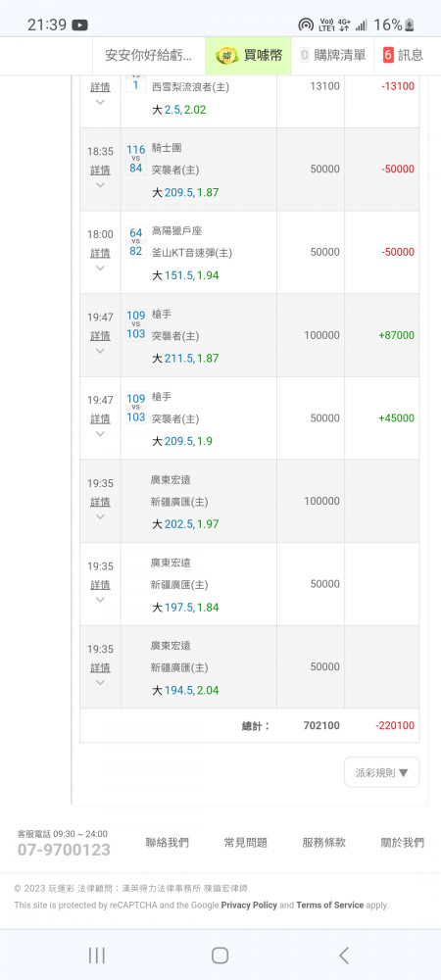This screenshot has height=980, width=441.
Task: Open the 服務條款 footer link
Action: click(x=323, y=843)
